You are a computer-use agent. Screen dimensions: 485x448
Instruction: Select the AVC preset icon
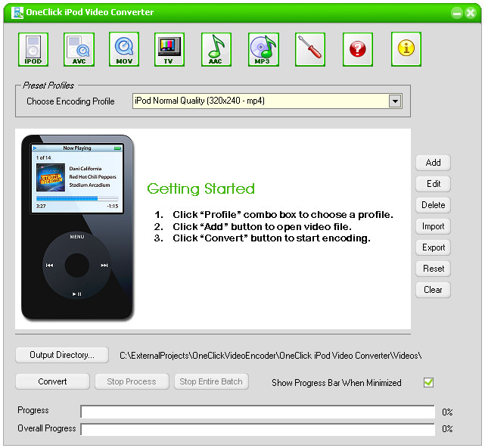click(x=79, y=49)
